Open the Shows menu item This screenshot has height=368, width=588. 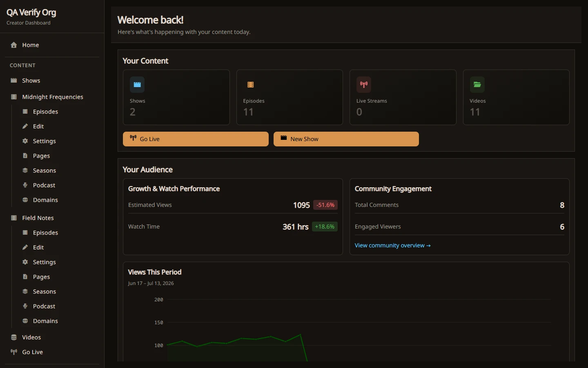pos(52,81)
